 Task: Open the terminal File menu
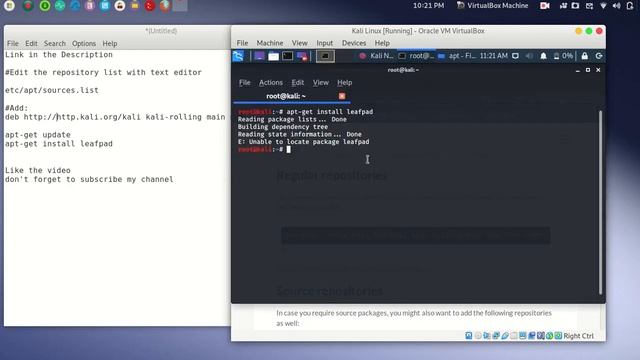(x=244, y=82)
